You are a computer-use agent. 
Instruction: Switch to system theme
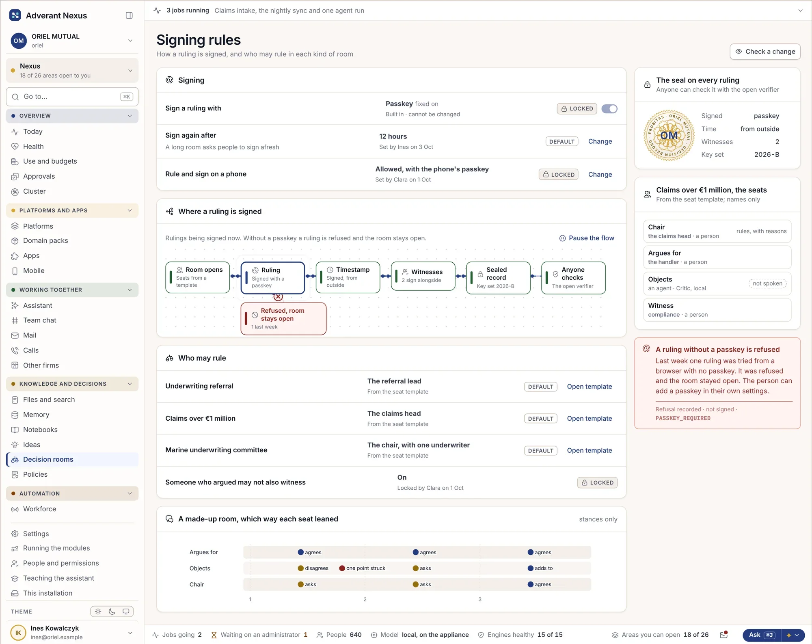[x=126, y=612]
